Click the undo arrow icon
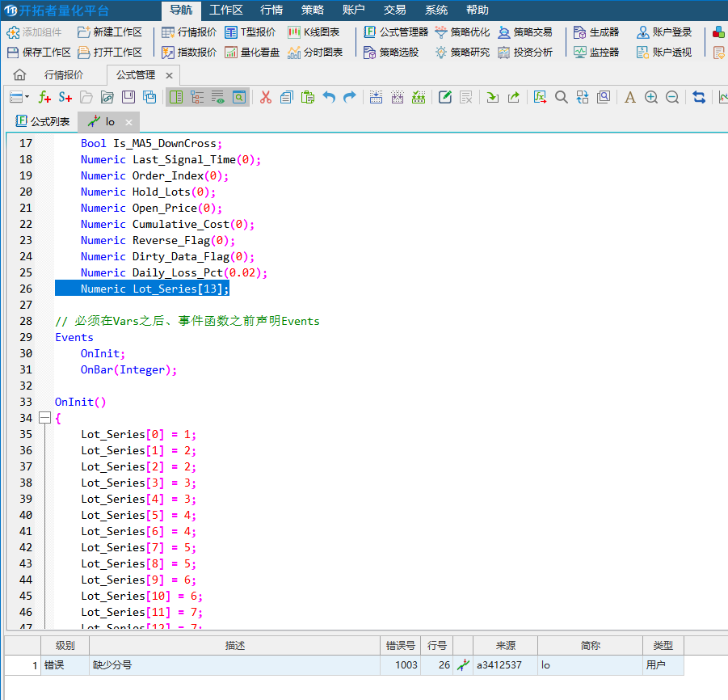 pyautogui.click(x=329, y=97)
